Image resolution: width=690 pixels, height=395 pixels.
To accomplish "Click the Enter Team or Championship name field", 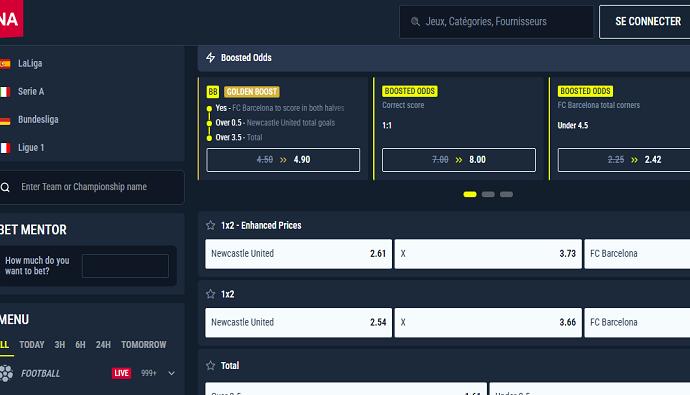I will click(92, 187).
